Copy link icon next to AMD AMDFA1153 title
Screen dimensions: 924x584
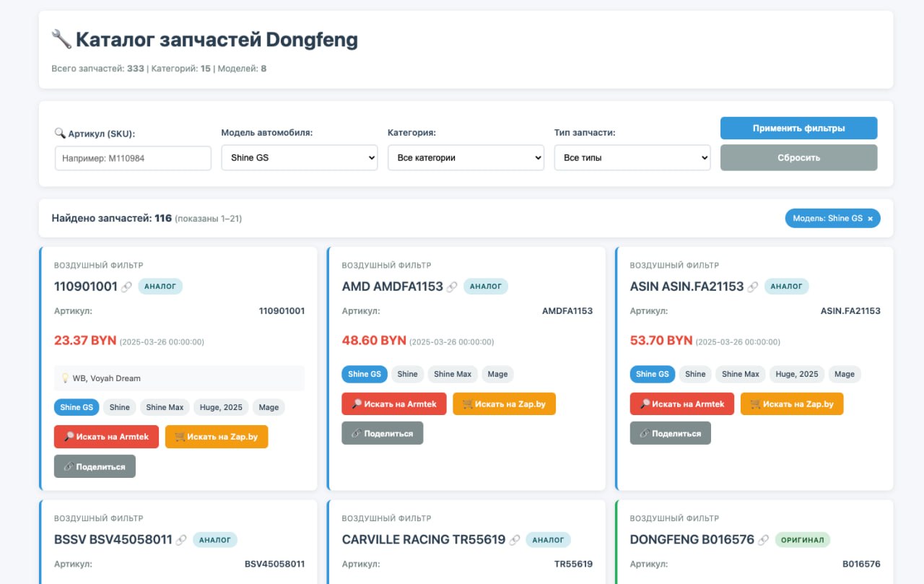pyautogui.click(x=452, y=287)
